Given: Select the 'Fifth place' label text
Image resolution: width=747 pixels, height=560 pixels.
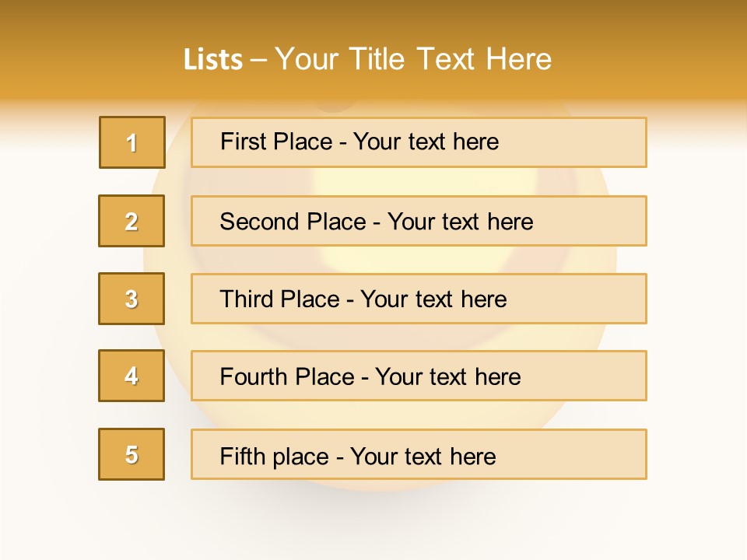Looking at the screenshot, I should (275, 457).
